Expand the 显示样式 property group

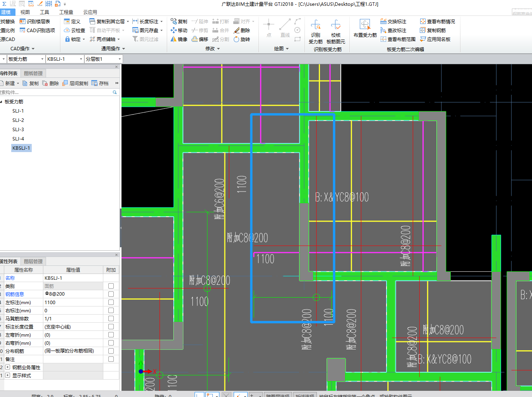(7, 375)
